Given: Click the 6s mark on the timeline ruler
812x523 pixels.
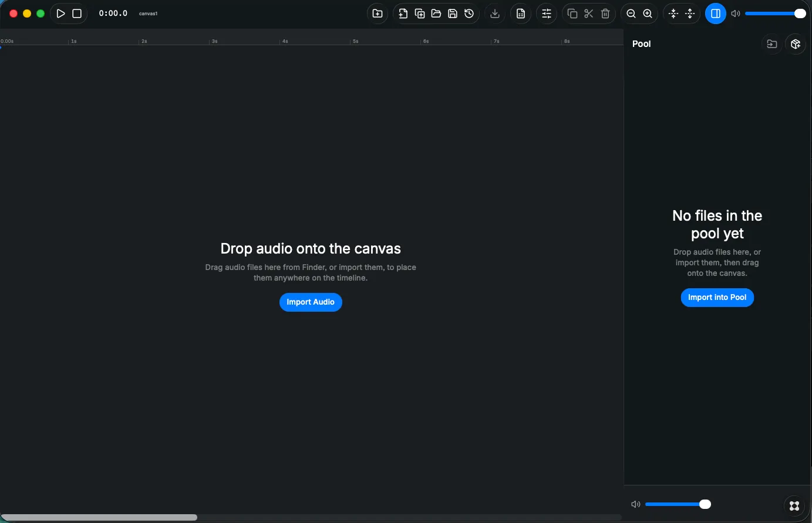Looking at the screenshot, I should [x=426, y=41].
